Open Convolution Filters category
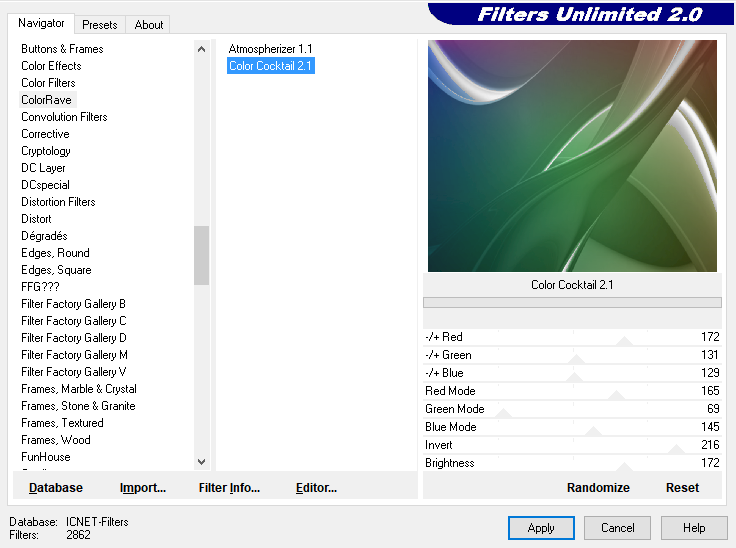The width and height of the screenshot is (736, 548). click(64, 117)
